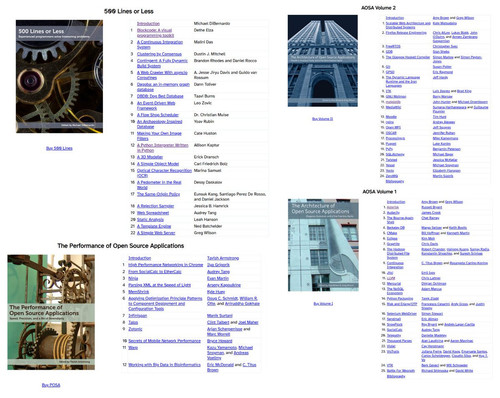Open the Zotonic chapter
Screen dimensions: 500x398
[135, 329]
